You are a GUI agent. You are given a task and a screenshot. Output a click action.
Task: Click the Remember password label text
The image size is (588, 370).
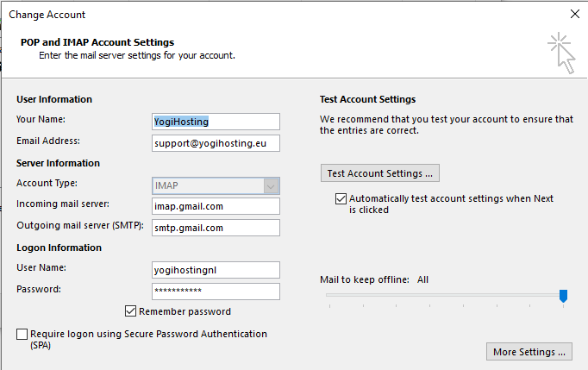tap(185, 311)
